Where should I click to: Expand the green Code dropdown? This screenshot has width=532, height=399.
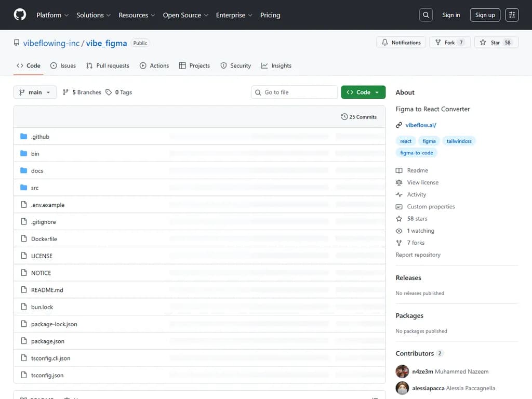tap(363, 92)
